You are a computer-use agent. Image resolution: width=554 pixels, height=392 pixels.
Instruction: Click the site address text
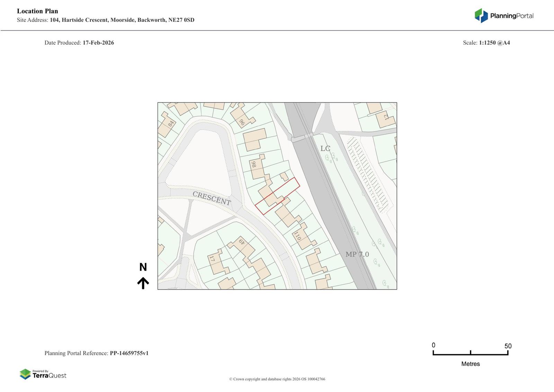[122, 20]
